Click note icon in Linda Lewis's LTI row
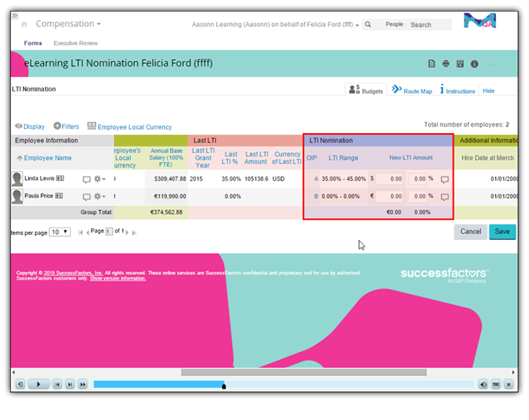This screenshot has height=420, width=529. tap(444, 179)
